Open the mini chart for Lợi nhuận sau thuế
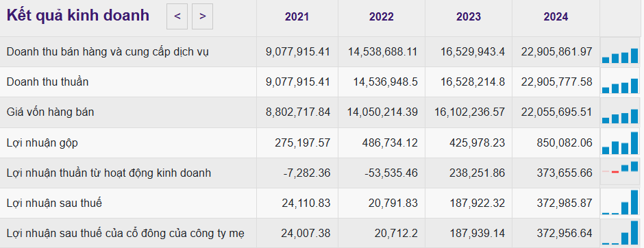644x248 pixels. tap(620, 202)
